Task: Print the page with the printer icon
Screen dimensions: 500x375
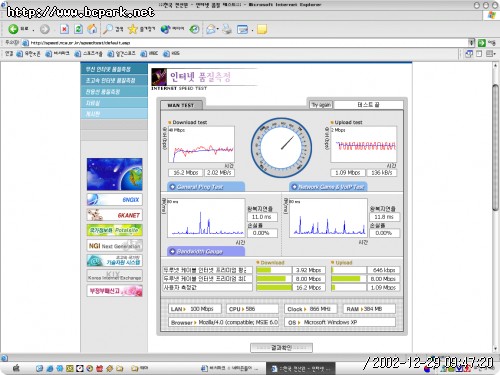Action: (227, 29)
